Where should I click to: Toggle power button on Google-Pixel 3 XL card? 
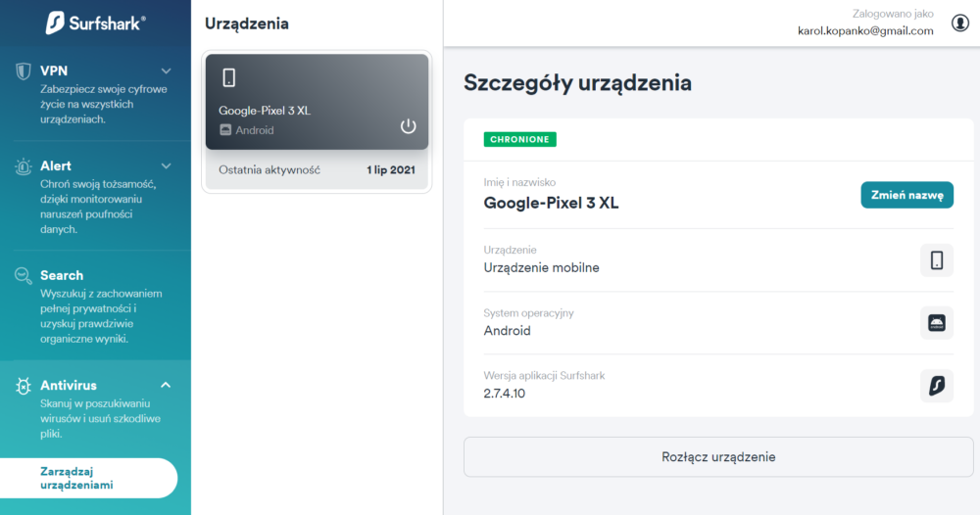click(408, 126)
